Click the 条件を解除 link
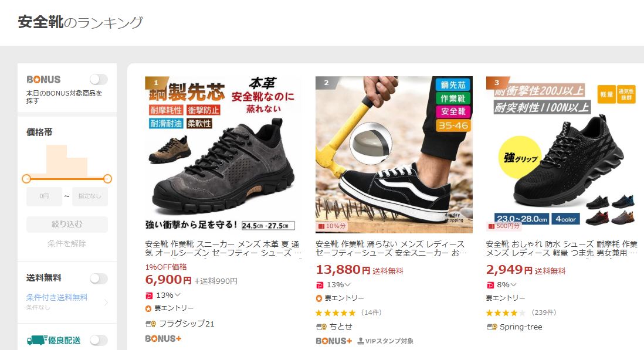 pos(67,243)
